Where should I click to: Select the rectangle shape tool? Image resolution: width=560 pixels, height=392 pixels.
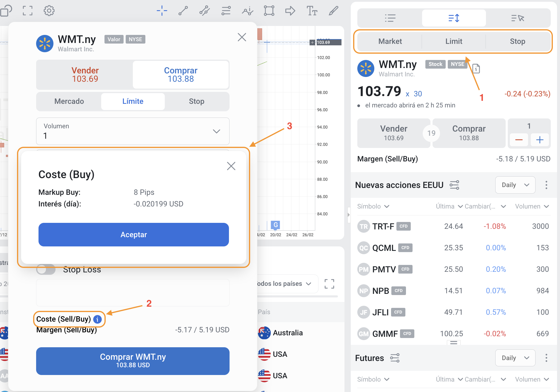pos(269,11)
